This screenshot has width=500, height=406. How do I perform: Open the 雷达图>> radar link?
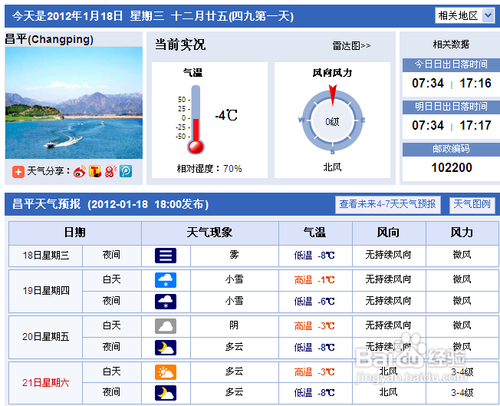pos(351,46)
